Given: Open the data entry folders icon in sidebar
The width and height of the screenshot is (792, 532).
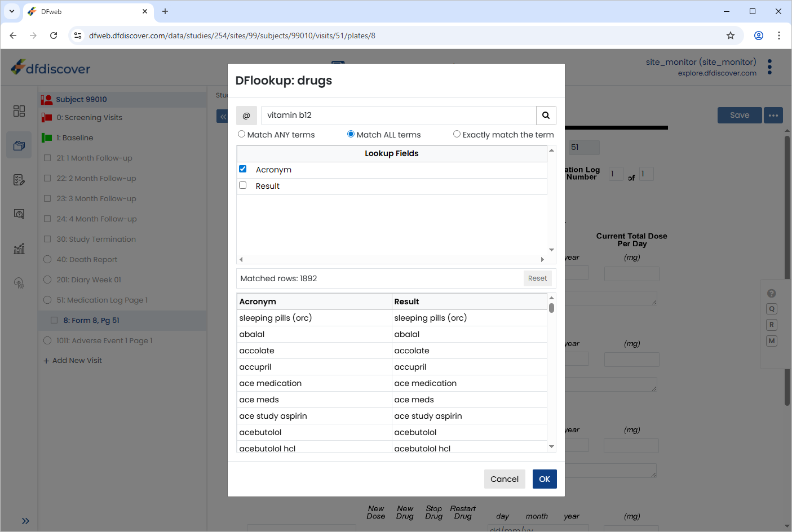Looking at the screenshot, I should pyautogui.click(x=19, y=145).
